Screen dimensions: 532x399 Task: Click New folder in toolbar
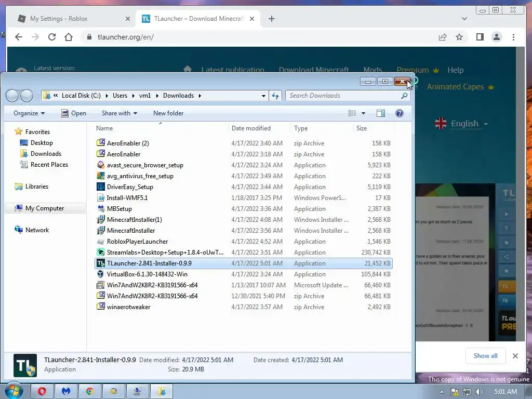168,113
